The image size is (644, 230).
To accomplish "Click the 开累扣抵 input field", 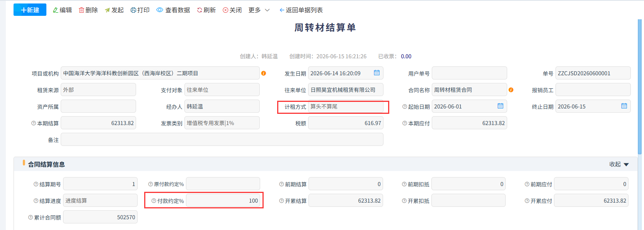I will (469, 200).
